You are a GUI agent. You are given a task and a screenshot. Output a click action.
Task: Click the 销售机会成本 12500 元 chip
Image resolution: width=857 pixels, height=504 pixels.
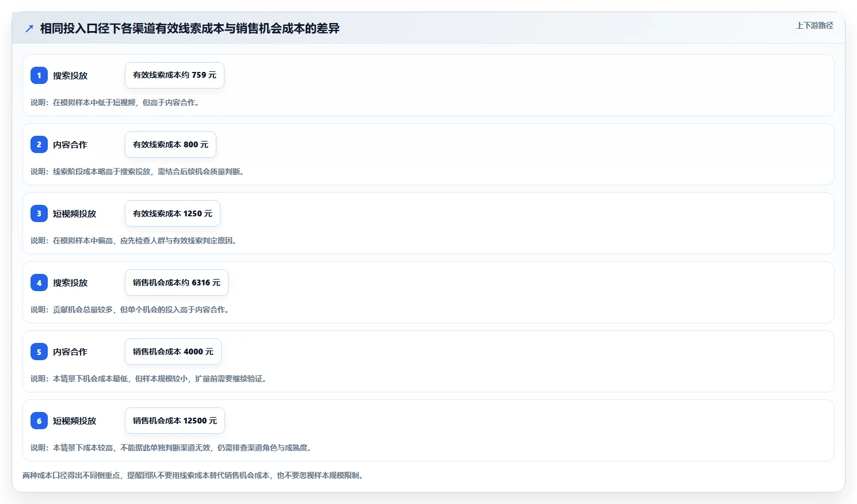[175, 421]
